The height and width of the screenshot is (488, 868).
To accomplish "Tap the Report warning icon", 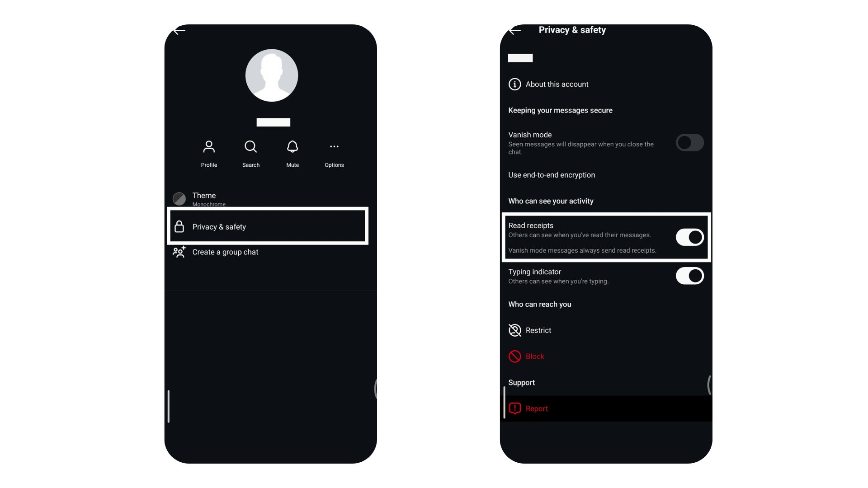I will [514, 409].
